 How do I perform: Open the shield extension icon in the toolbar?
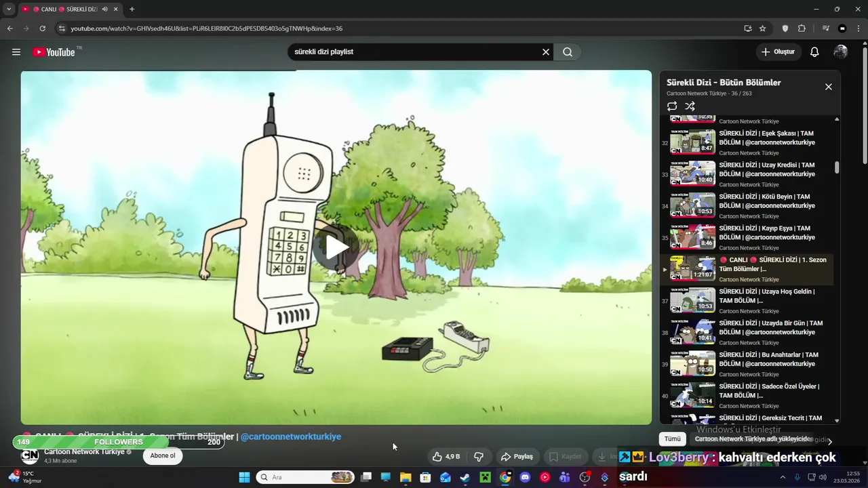(785, 28)
